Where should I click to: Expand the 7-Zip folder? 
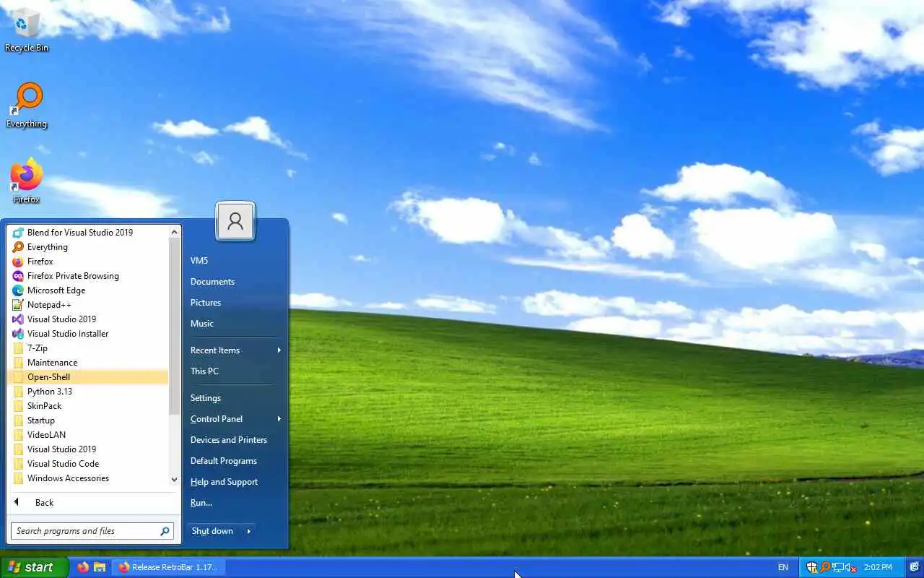(88, 348)
